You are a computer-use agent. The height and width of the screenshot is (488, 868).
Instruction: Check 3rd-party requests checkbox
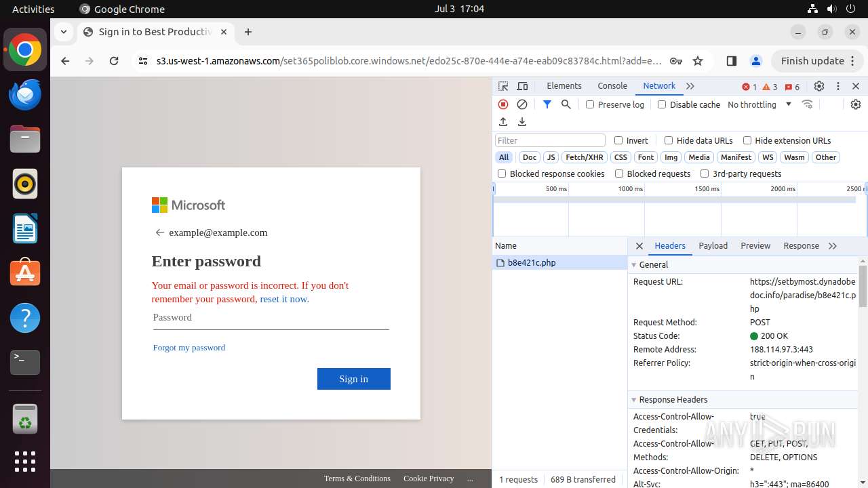point(705,174)
